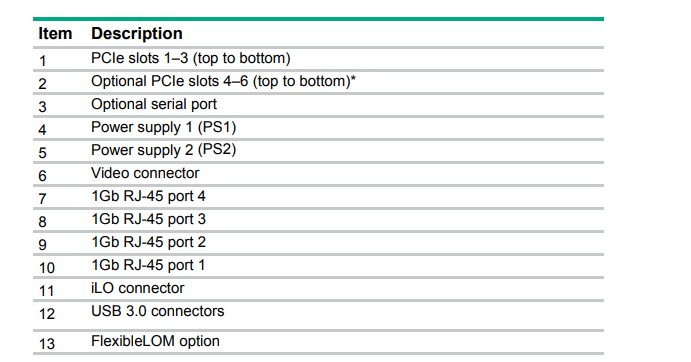Click item number 10 in table

(47, 268)
